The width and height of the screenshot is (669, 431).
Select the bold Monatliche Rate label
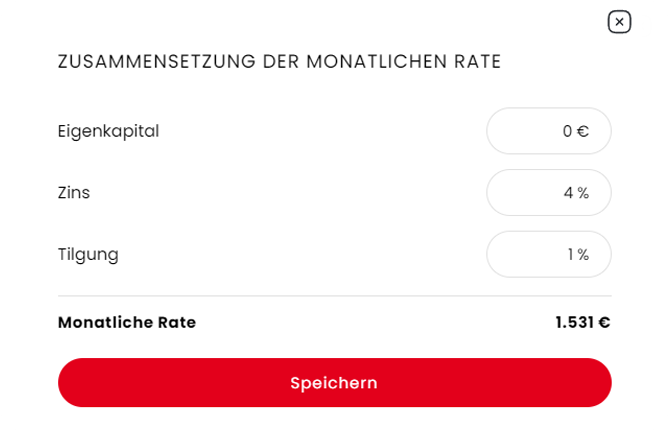point(127,322)
